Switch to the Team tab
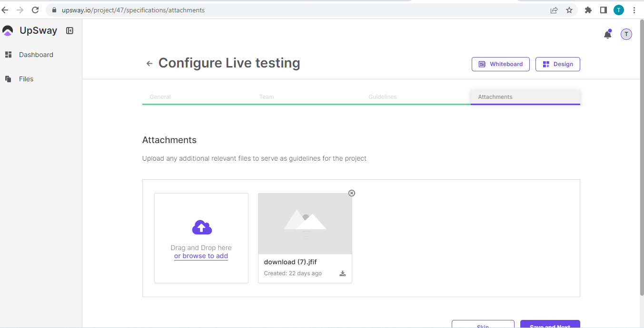Screen dimensions: 644x328 tap(266, 97)
